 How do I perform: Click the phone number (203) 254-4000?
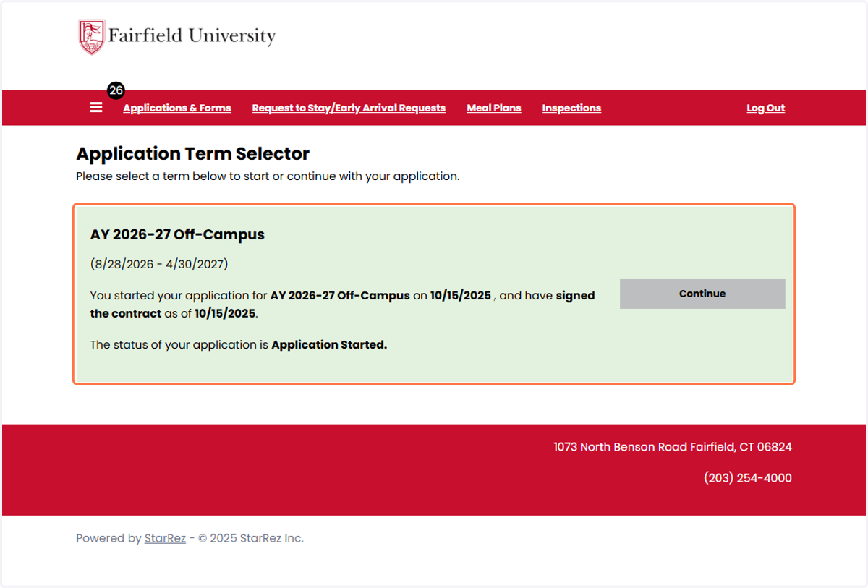click(x=748, y=478)
